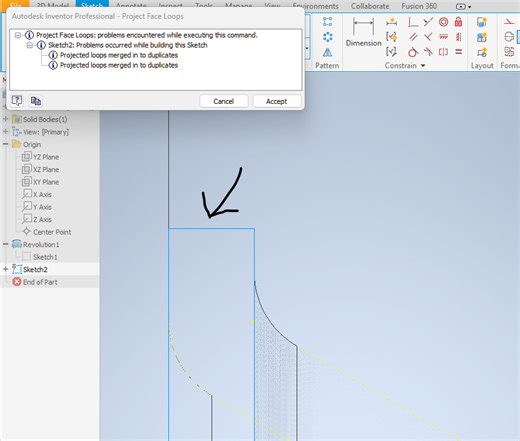
Task: Switch to the Collaborate ribbon tab
Action: (x=370, y=6)
